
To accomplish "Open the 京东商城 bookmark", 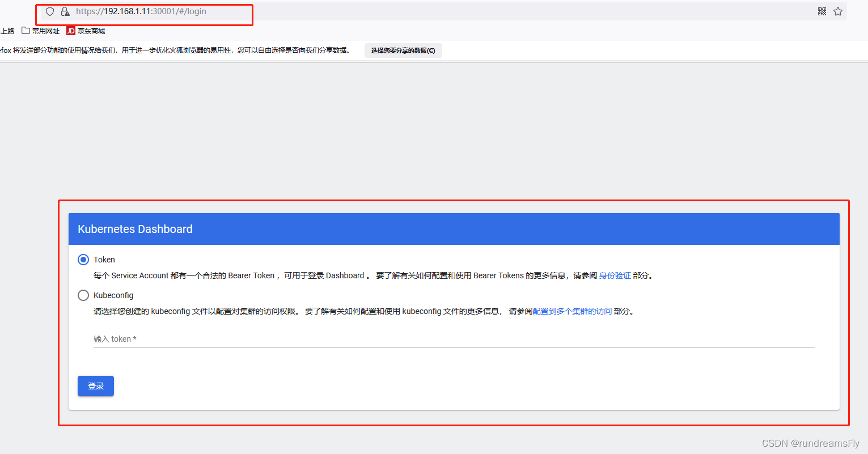I will click(x=91, y=31).
